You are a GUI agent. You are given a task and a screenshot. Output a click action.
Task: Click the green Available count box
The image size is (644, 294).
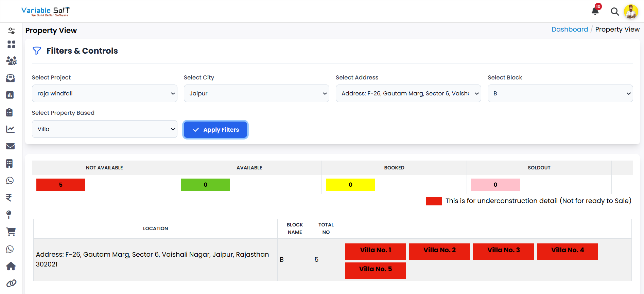[206, 185]
